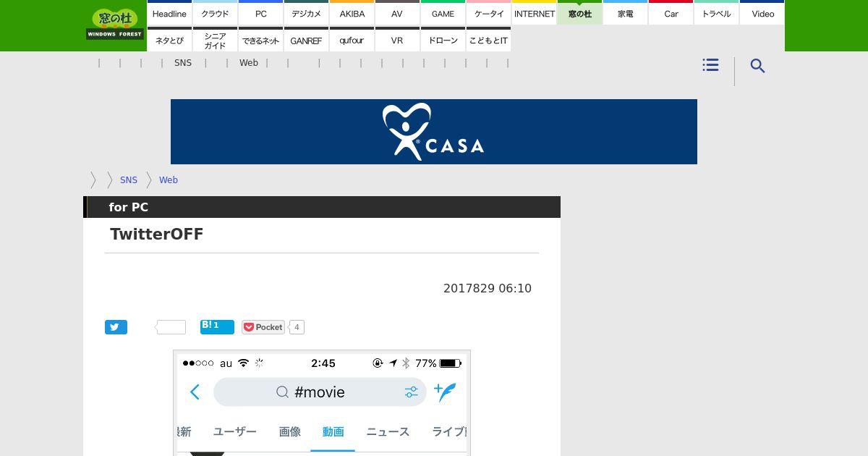
Task: Open Video site tab
Action: coord(762,13)
